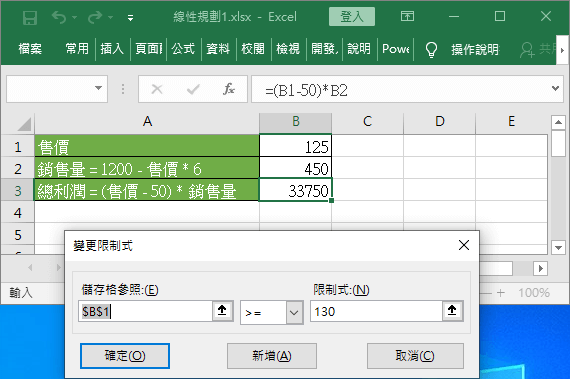Open the 檔案 menu tab
Screen dimensions: 570x379
(x=30, y=49)
